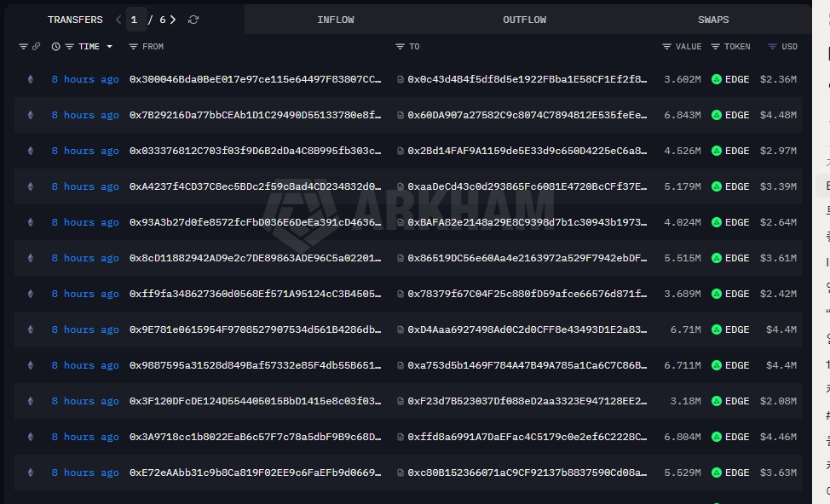
Task: Open the SWAPS tab
Action: coord(713,20)
